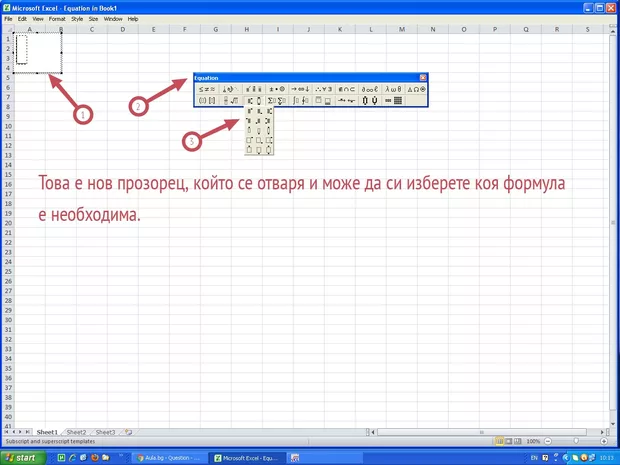Open the Format menu
This screenshot has width=620, height=465.
(57, 19)
